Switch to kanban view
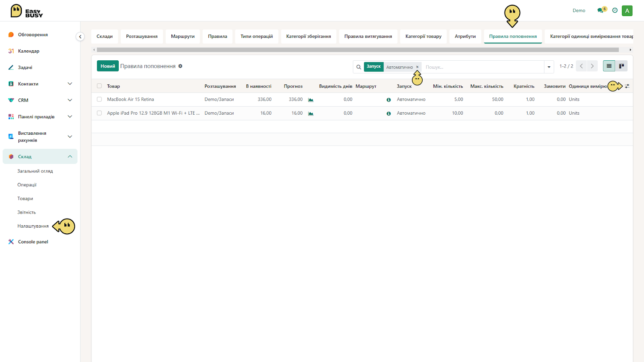Image resolution: width=644 pixels, height=362 pixels. pos(621,66)
